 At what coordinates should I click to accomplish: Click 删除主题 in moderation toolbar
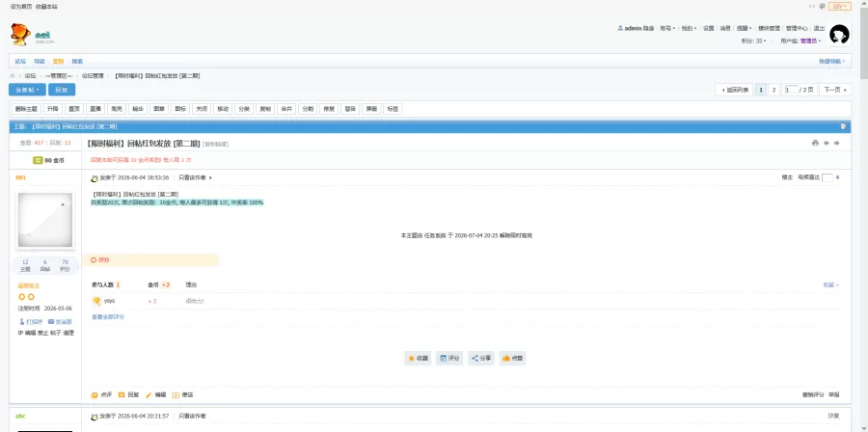pyautogui.click(x=26, y=109)
